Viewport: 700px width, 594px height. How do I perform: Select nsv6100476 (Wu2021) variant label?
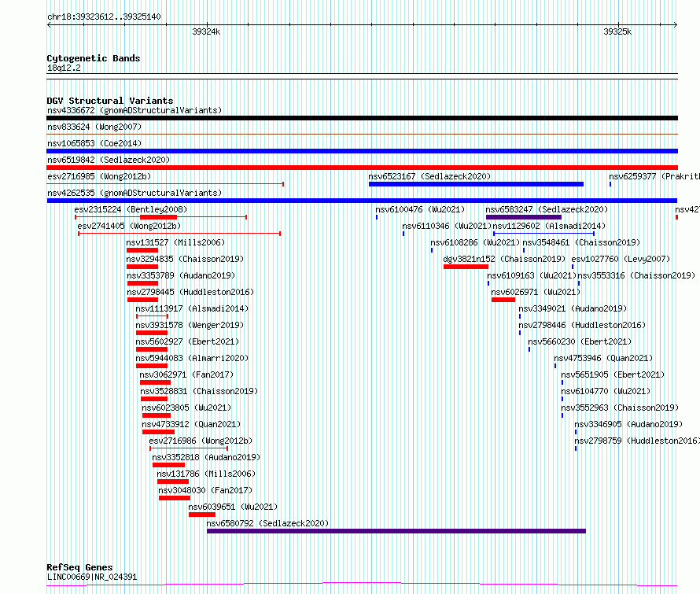pos(420,209)
